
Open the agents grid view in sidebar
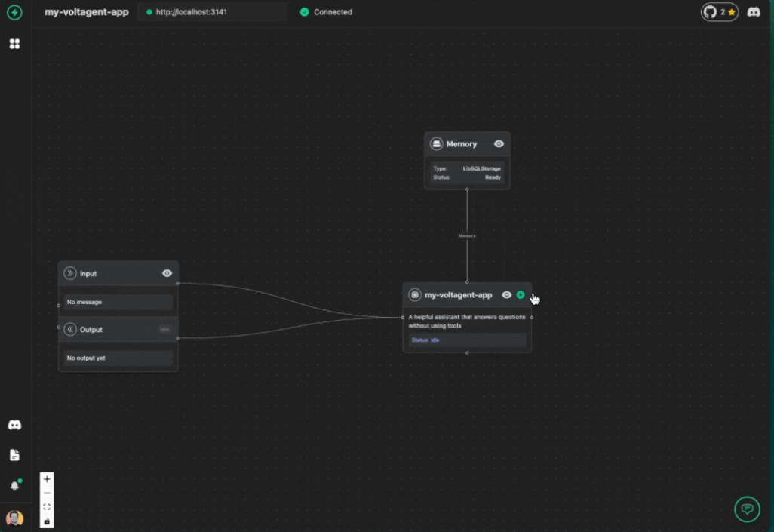pyautogui.click(x=14, y=44)
